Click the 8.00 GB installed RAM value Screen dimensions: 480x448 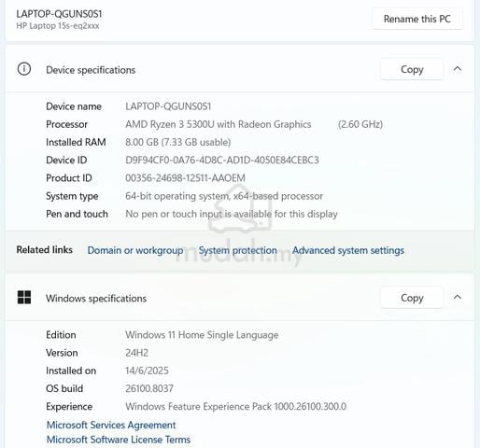click(178, 142)
